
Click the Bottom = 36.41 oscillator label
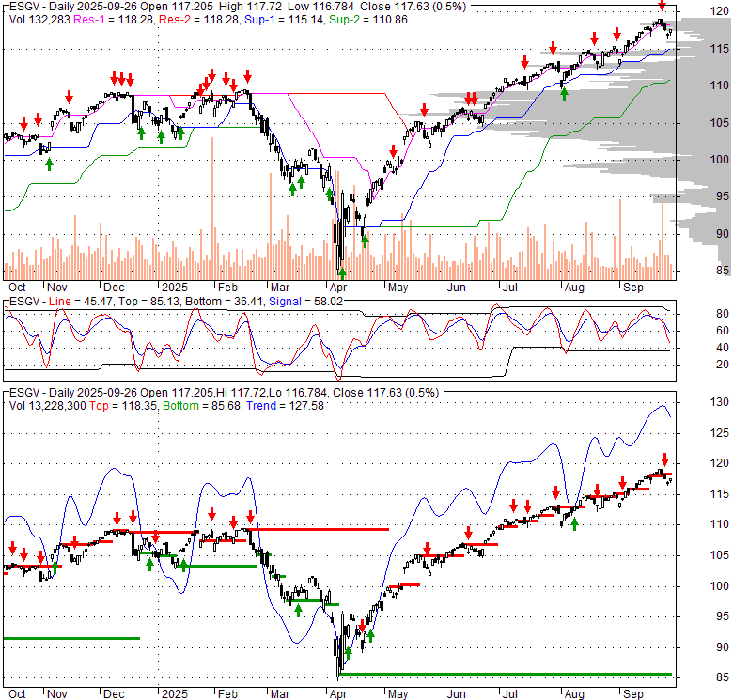[x=225, y=302]
